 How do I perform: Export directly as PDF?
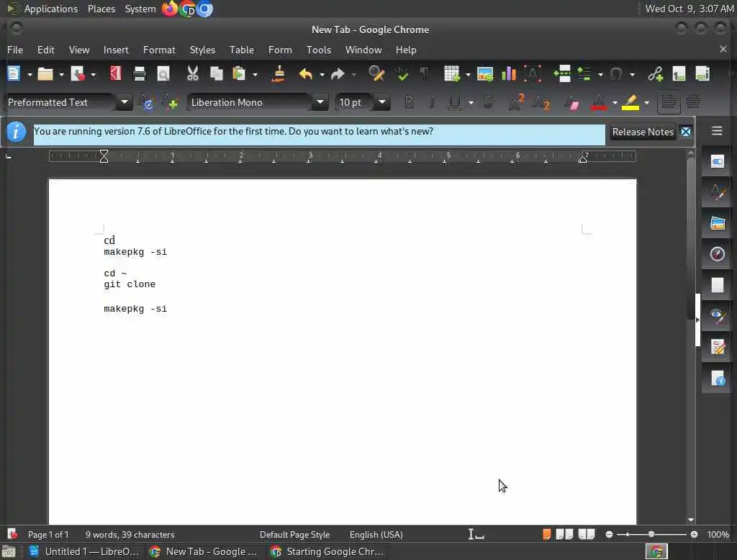[x=115, y=74]
